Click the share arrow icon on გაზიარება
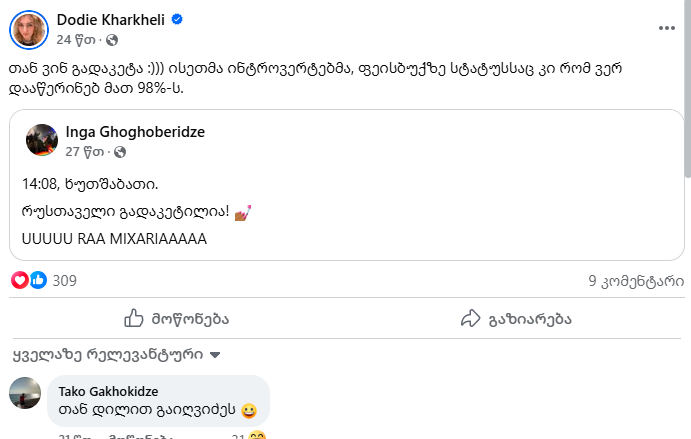The image size is (691, 439). [x=472, y=318]
